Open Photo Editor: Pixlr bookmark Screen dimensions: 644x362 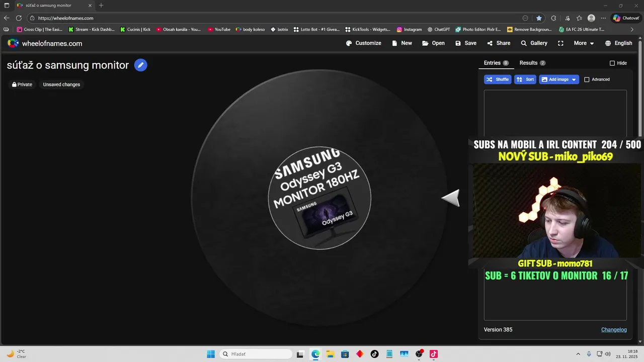(478, 30)
